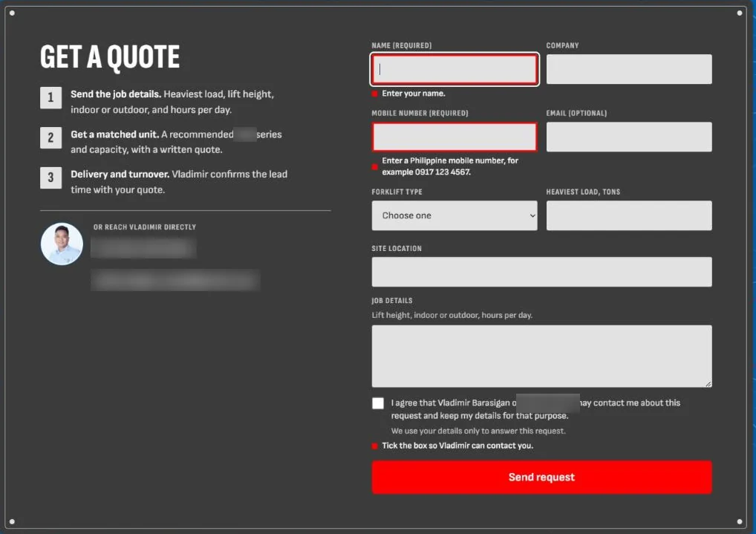Click the 'Or reach Vladimir directly' label
756x534 pixels.
(x=145, y=227)
